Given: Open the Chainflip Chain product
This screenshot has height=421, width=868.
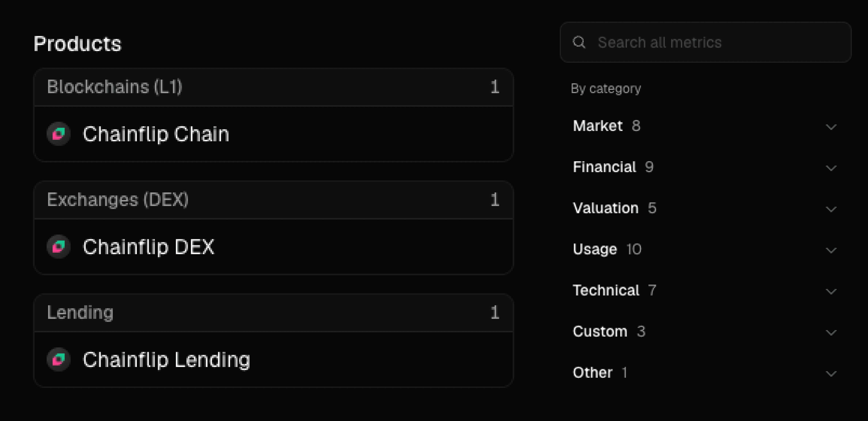Looking at the screenshot, I should click(273, 134).
